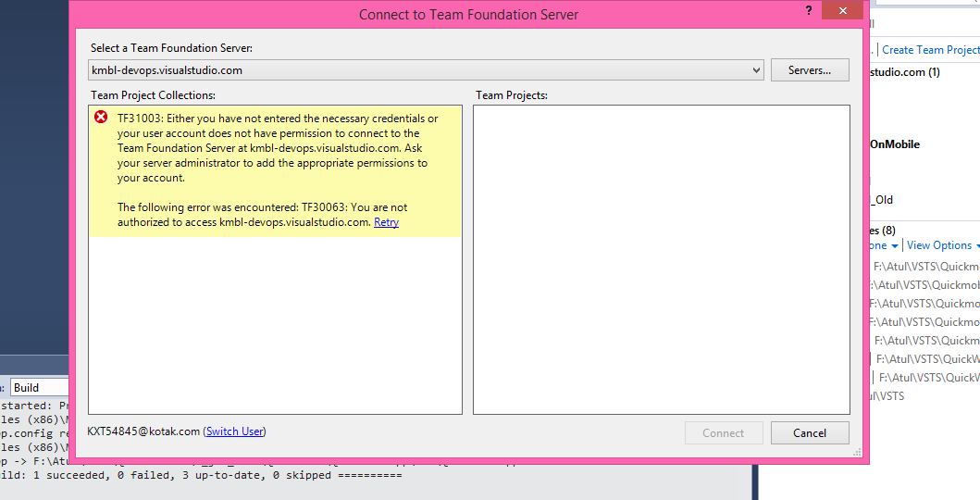Click the dialog resize grip corner

click(857, 452)
